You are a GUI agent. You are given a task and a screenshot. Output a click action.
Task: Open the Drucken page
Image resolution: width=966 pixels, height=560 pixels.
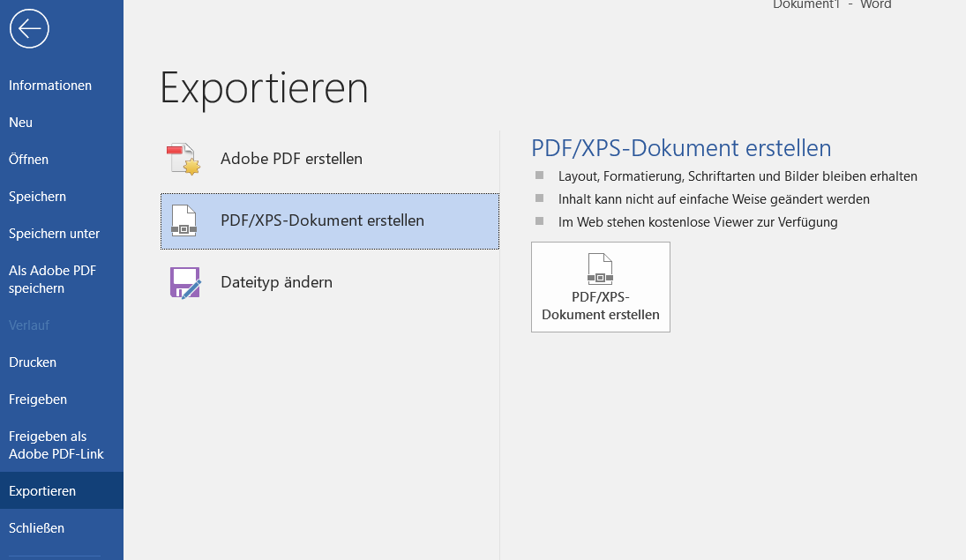click(x=62, y=362)
